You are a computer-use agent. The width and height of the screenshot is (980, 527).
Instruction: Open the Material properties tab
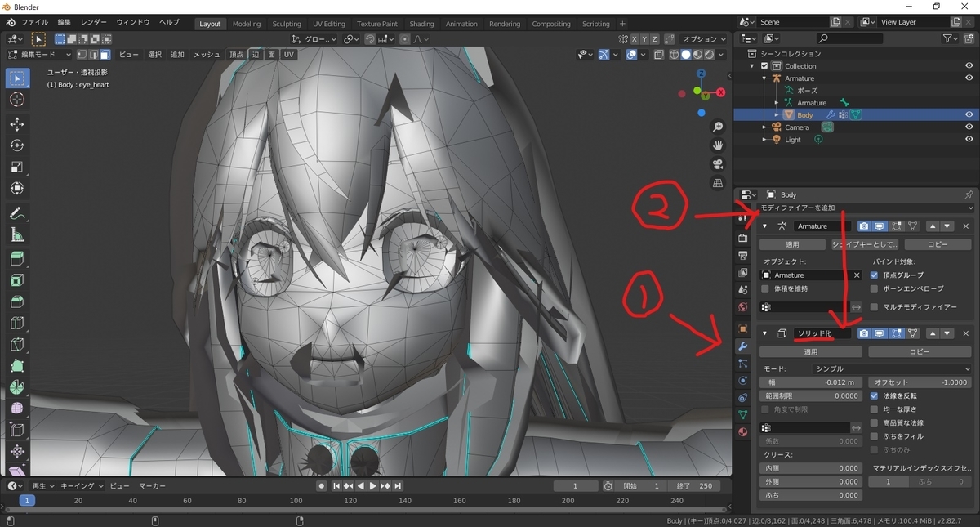[x=743, y=432]
